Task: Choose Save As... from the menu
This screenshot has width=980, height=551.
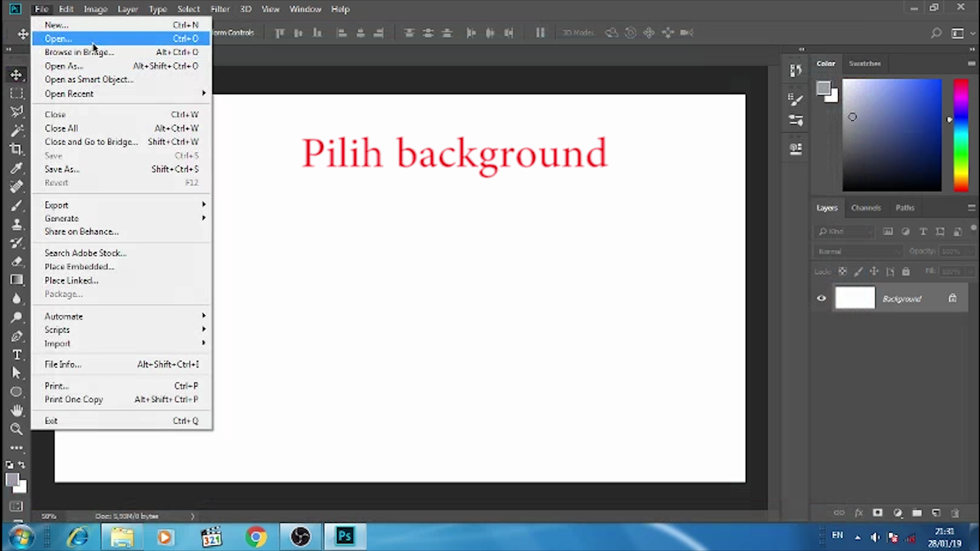Action: click(62, 169)
